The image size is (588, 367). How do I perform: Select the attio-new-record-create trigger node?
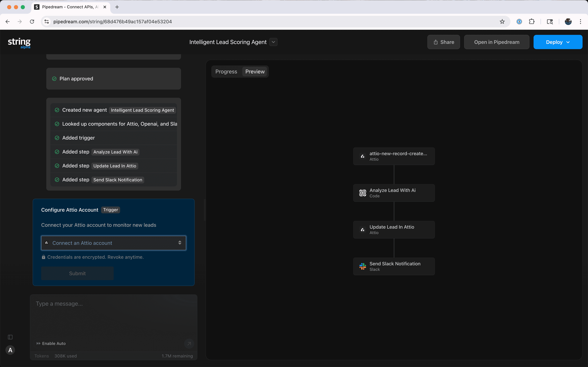[394, 156]
